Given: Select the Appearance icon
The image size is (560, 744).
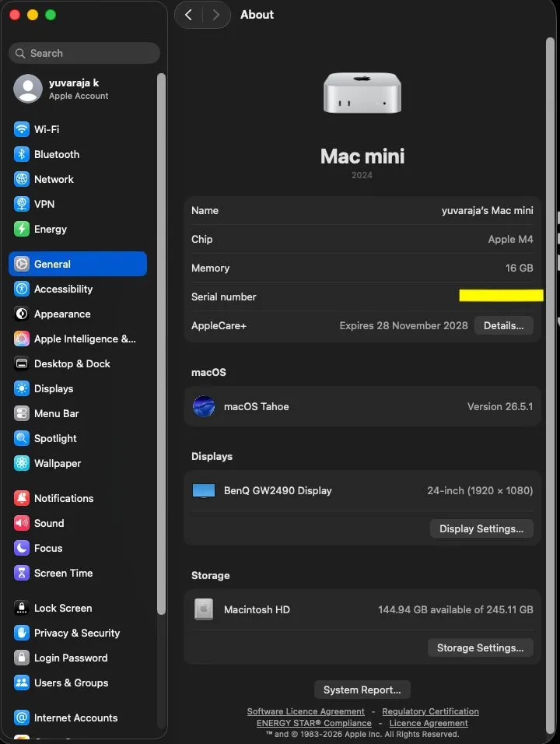Looking at the screenshot, I should coord(21,314).
